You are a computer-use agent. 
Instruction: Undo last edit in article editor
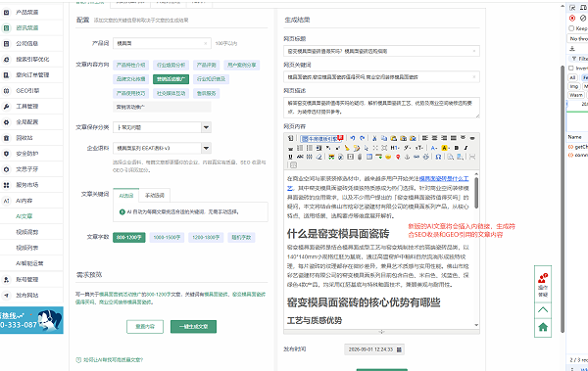[353, 138]
